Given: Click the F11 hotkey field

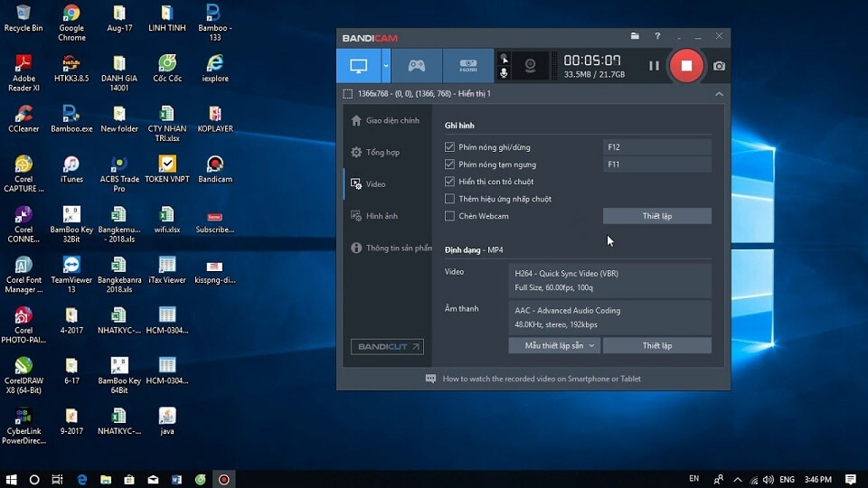Looking at the screenshot, I should point(657,164).
